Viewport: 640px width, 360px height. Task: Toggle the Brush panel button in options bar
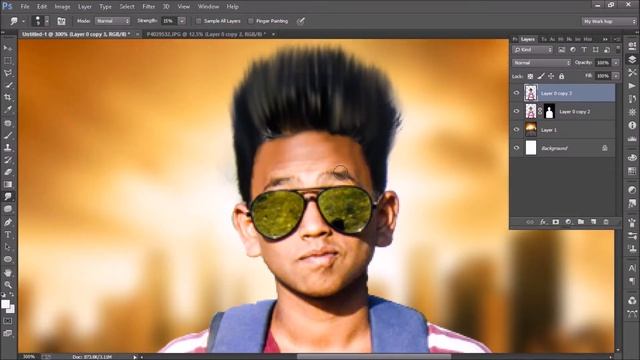(x=61, y=21)
